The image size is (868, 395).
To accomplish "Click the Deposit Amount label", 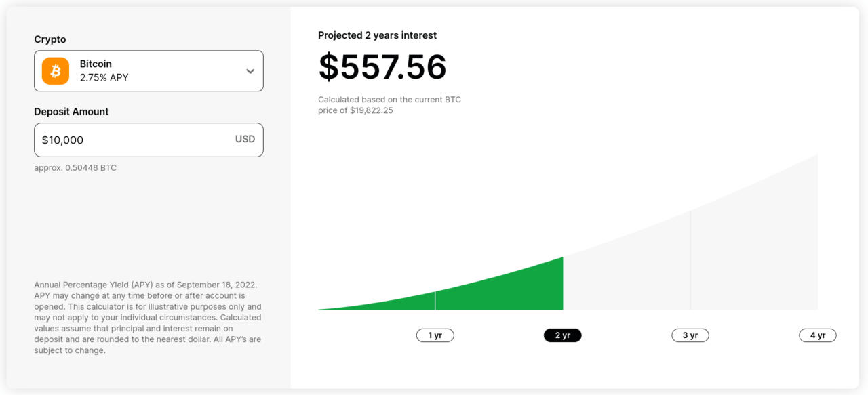I will coord(71,112).
